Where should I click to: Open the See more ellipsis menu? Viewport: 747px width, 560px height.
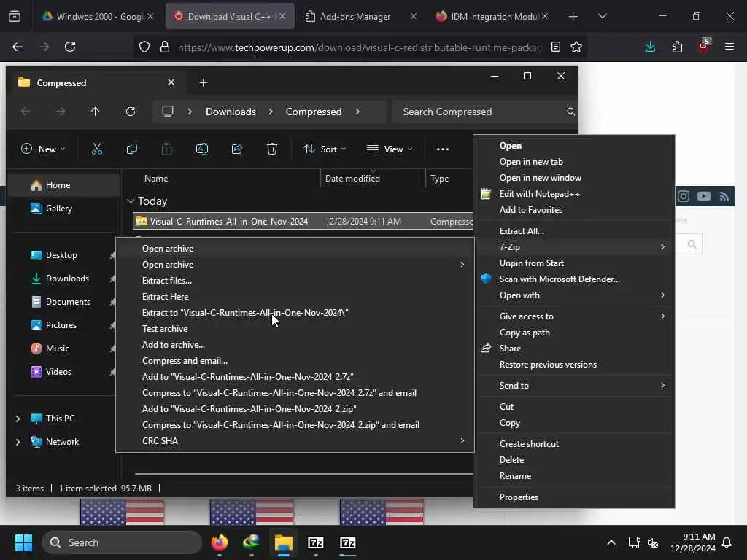click(443, 149)
